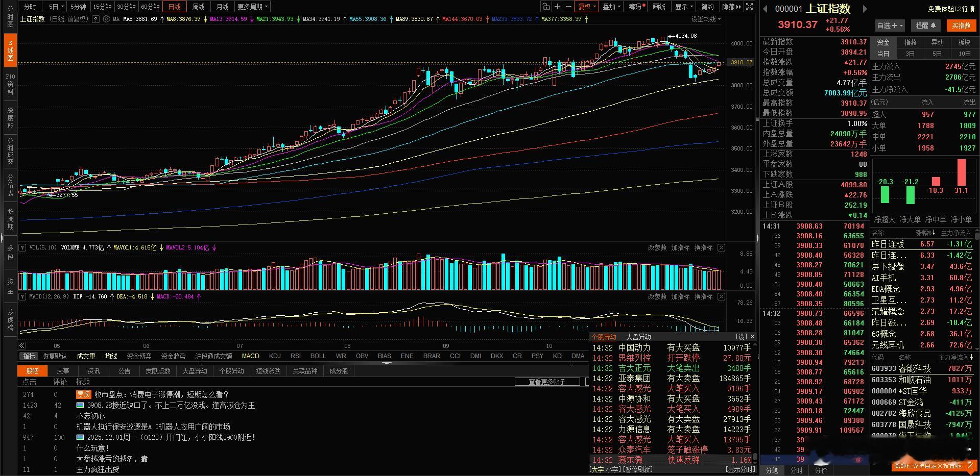Toggle the RSI indicator
The width and height of the screenshot is (980, 476).
pos(296,356)
